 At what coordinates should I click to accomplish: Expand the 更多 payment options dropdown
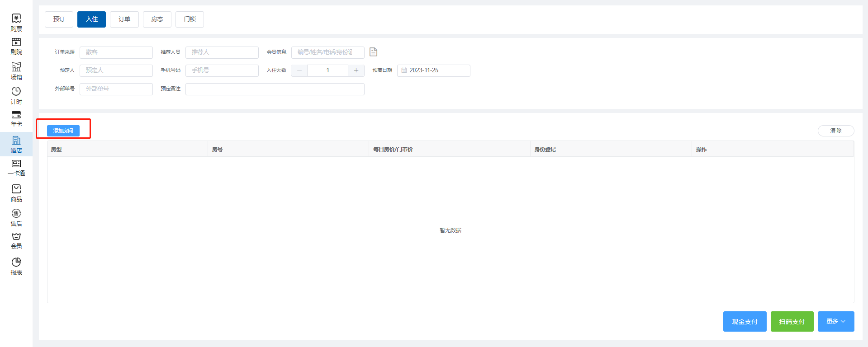835,321
